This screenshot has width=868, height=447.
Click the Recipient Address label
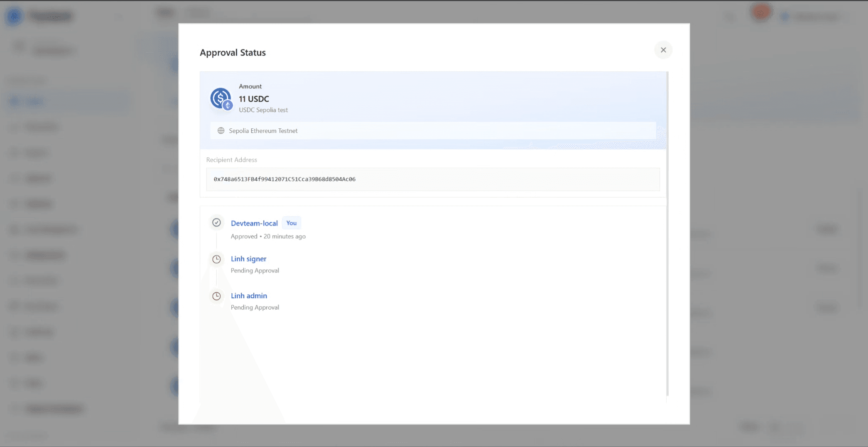point(232,160)
